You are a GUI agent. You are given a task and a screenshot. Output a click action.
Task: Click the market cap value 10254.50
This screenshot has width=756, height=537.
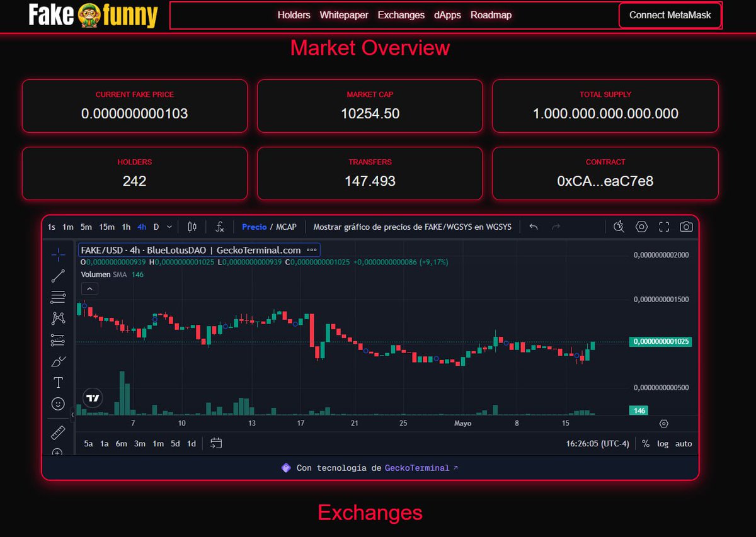tap(370, 114)
